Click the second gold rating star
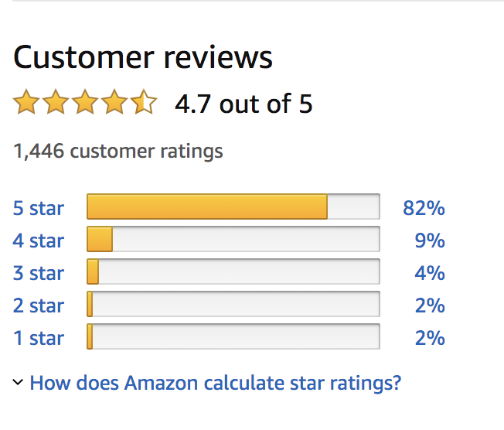Image resolution: width=504 pixels, height=430 pixels. coord(56,101)
